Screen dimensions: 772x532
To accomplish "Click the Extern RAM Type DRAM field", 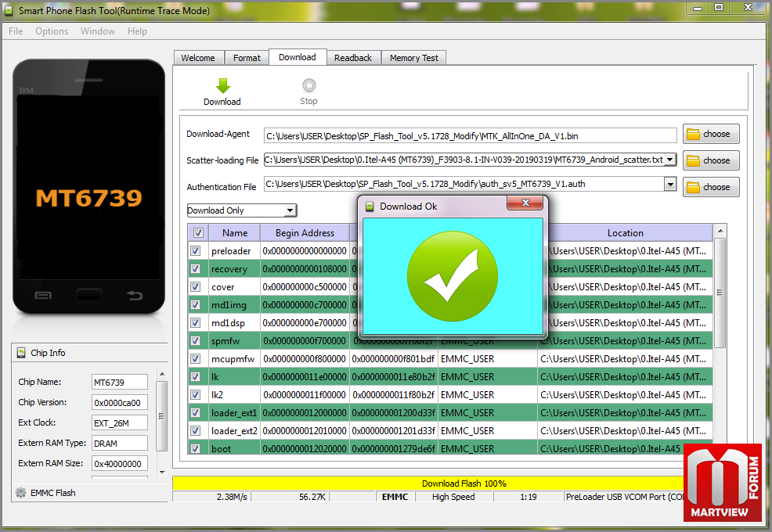I will tap(120, 444).
